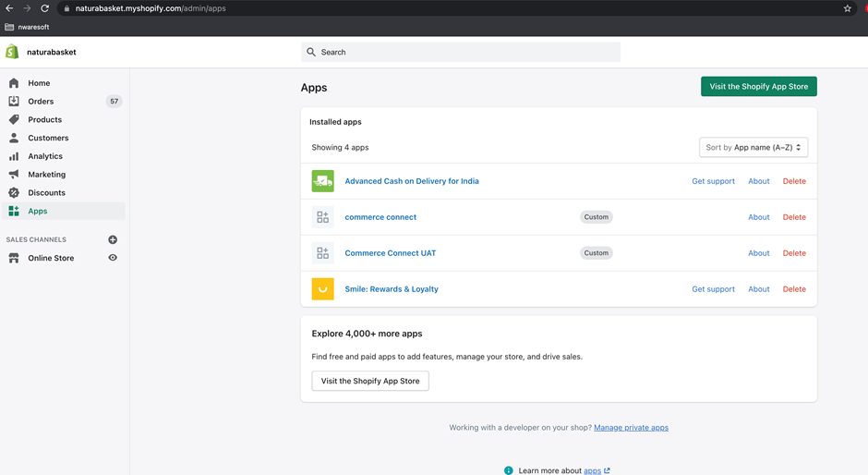Image resolution: width=868 pixels, height=475 pixels.
Task: Open the Sort by App name dropdown
Action: click(753, 147)
